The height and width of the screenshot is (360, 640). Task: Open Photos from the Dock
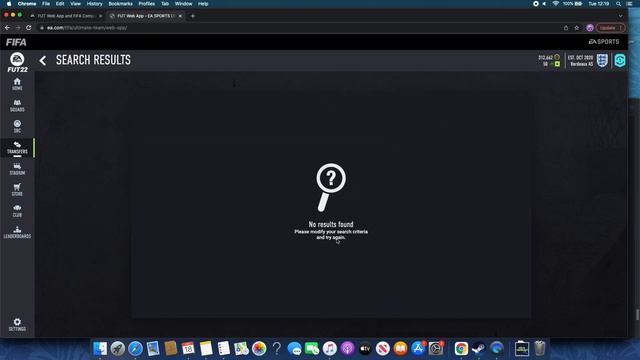pos(259,348)
